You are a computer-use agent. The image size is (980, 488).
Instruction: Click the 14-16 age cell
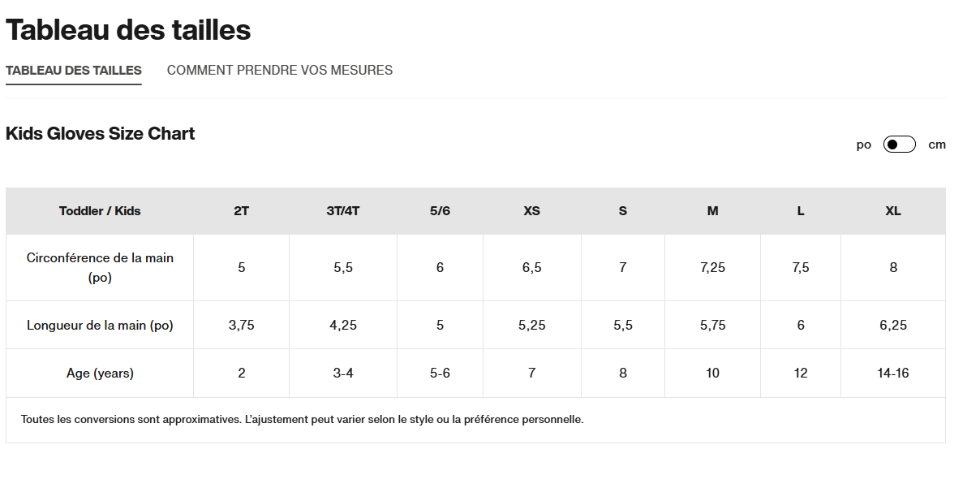(893, 374)
